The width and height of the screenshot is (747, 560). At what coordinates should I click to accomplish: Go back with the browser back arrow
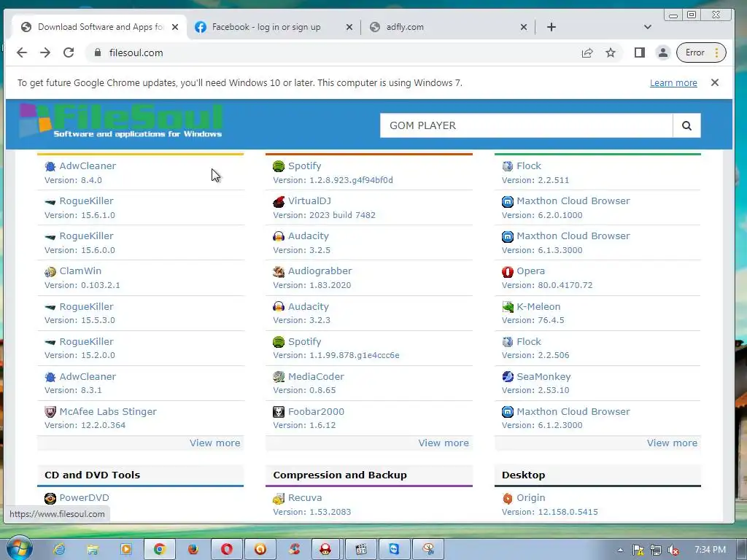22,52
